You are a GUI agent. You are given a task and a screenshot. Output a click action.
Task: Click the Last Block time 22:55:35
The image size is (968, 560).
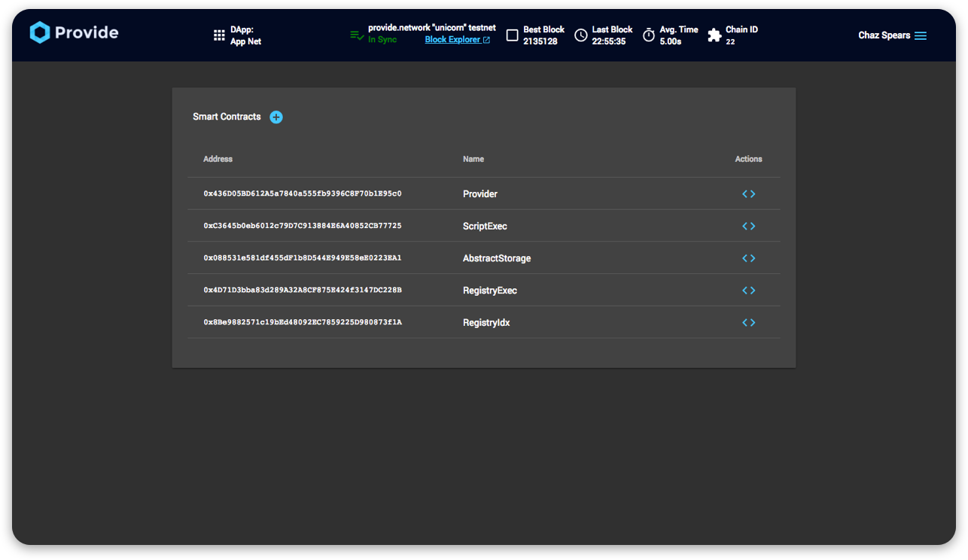(609, 41)
